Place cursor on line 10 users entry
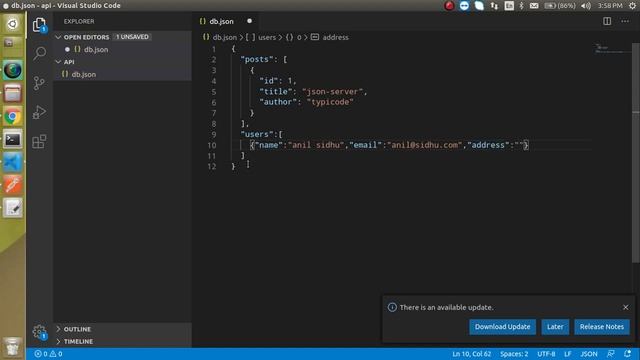 point(389,145)
